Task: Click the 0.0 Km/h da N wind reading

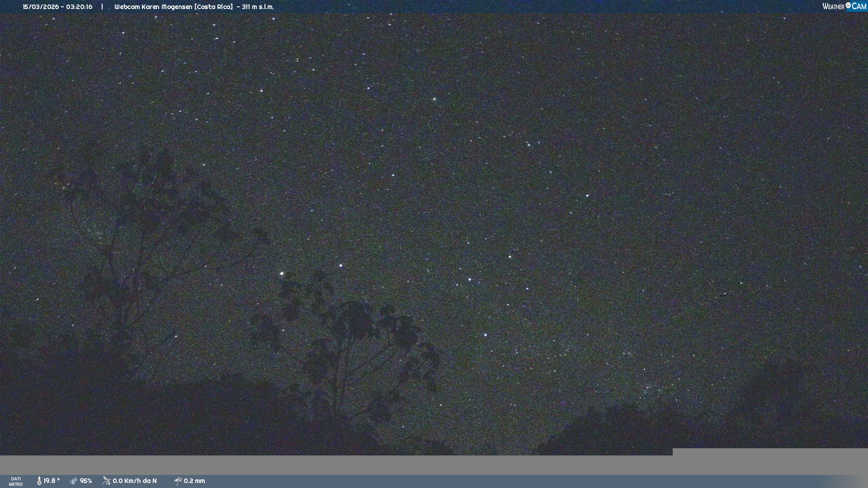Action: (x=135, y=481)
